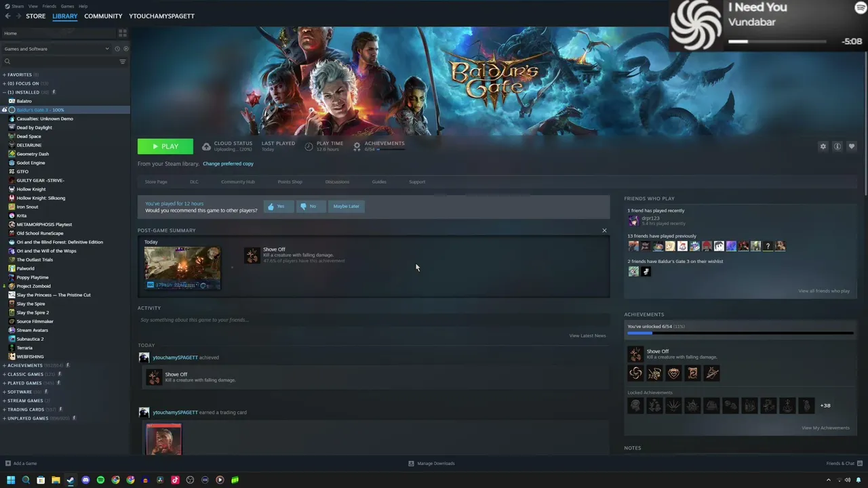Click the Add a Game button

tap(21, 464)
